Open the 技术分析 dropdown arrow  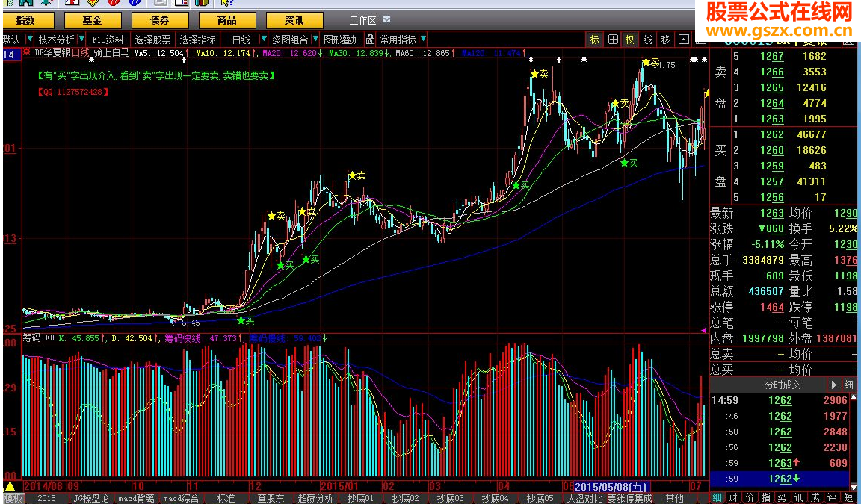(81, 39)
